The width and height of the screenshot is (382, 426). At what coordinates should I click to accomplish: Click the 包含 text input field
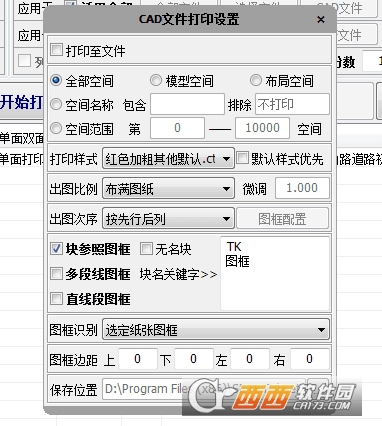click(x=187, y=104)
